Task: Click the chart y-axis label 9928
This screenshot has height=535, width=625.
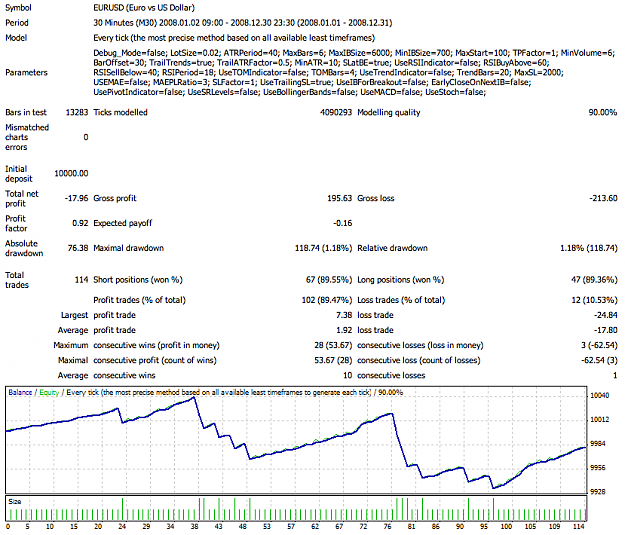Action: pyautogui.click(x=598, y=492)
